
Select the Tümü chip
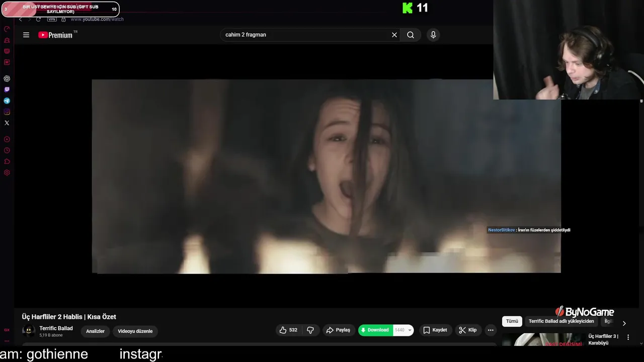coord(512,321)
